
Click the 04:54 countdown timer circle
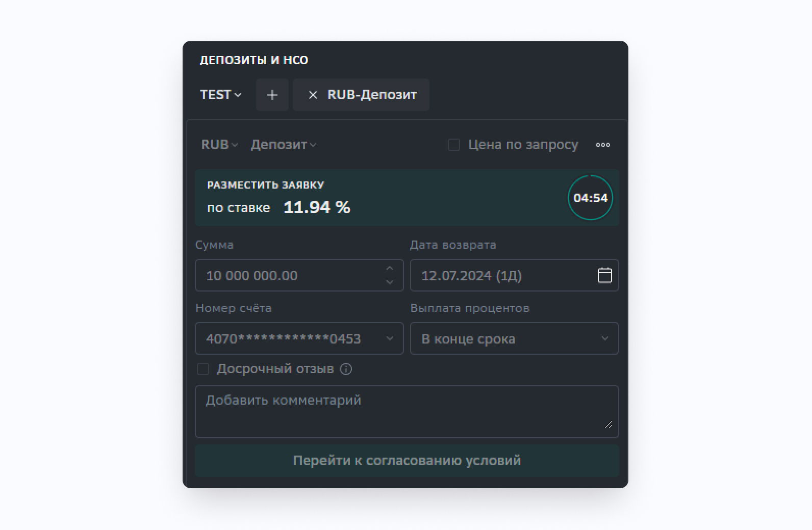point(591,198)
